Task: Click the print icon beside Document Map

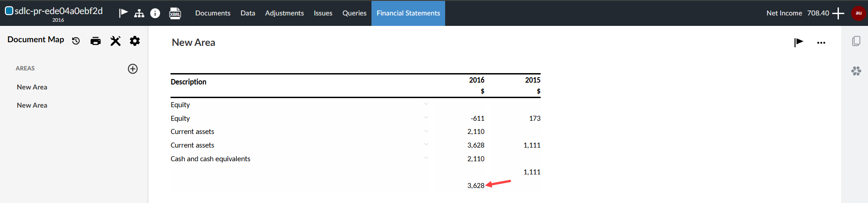Action: pos(95,41)
